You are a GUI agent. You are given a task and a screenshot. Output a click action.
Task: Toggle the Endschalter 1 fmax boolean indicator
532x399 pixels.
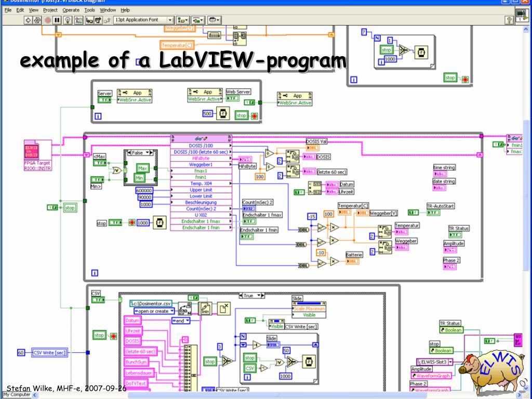point(249,221)
